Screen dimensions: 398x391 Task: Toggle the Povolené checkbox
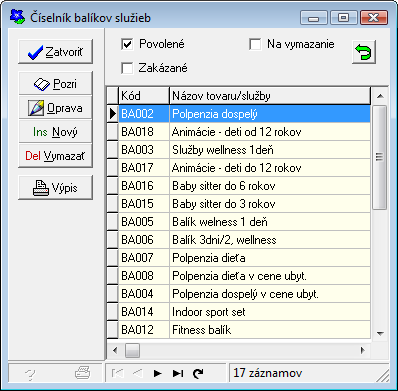coord(127,44)
